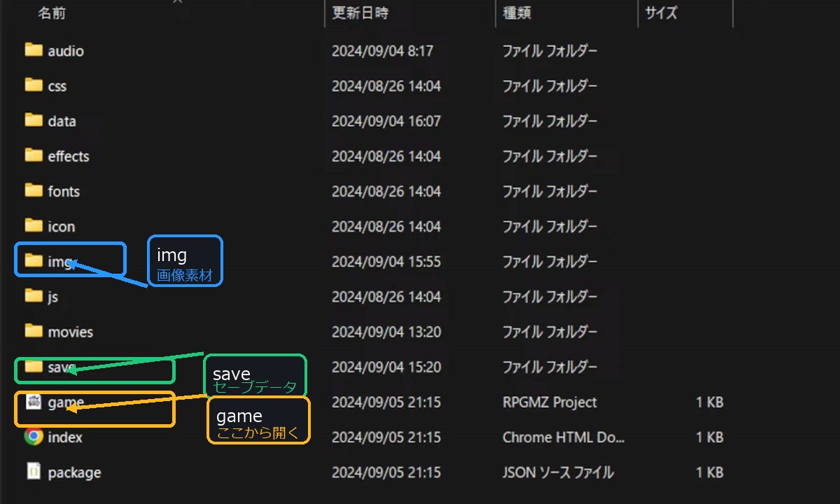Select the effects folder icon
This screenshot has width=840, height=504.
coord(34,155)
